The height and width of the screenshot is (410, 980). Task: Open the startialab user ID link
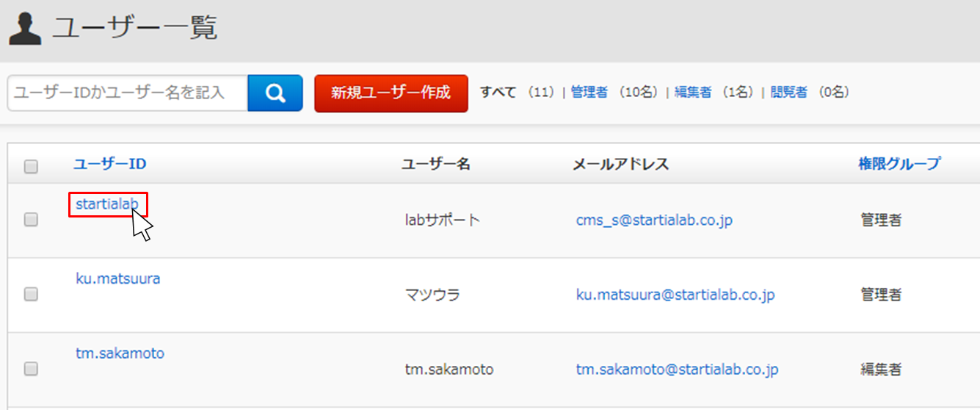[107, 204]
